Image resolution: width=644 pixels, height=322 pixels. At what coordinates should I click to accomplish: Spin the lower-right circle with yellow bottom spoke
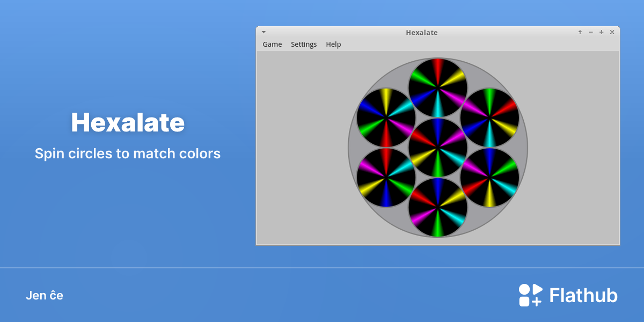coord(489,178)
